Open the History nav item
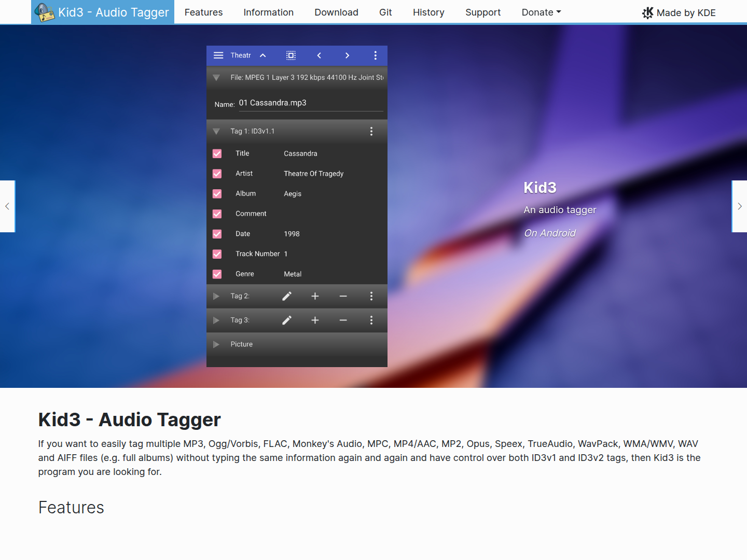 point(428,12)
